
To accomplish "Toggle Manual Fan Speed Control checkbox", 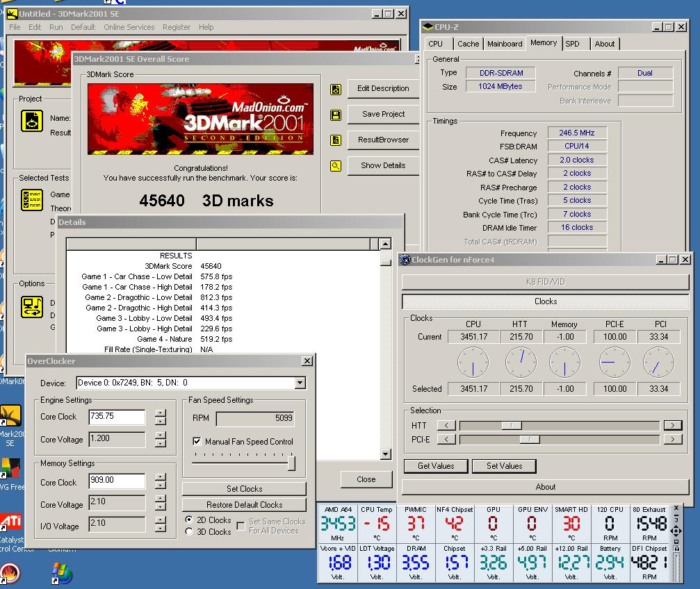I will point(197,441).
